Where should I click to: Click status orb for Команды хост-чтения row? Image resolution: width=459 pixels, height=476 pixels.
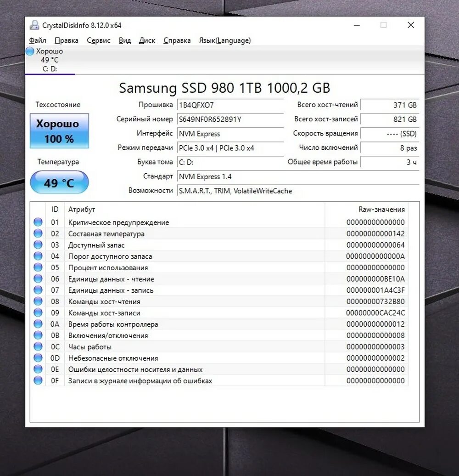point(38,301)
